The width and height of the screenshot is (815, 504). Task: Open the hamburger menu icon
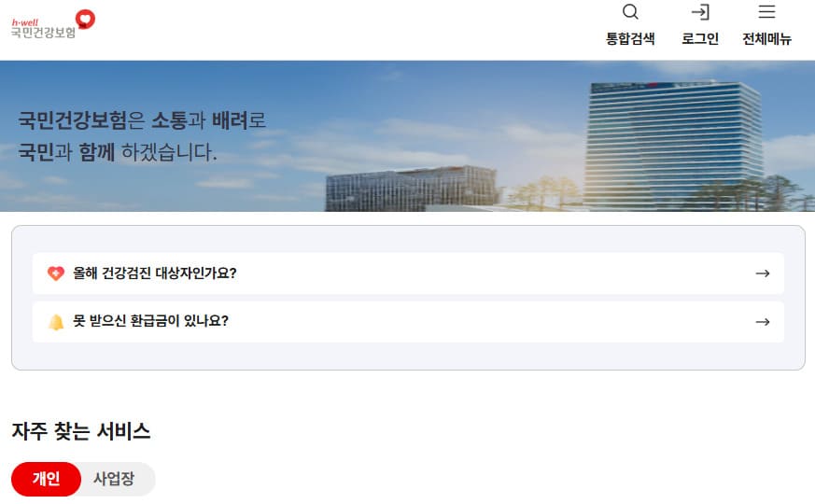766,12
